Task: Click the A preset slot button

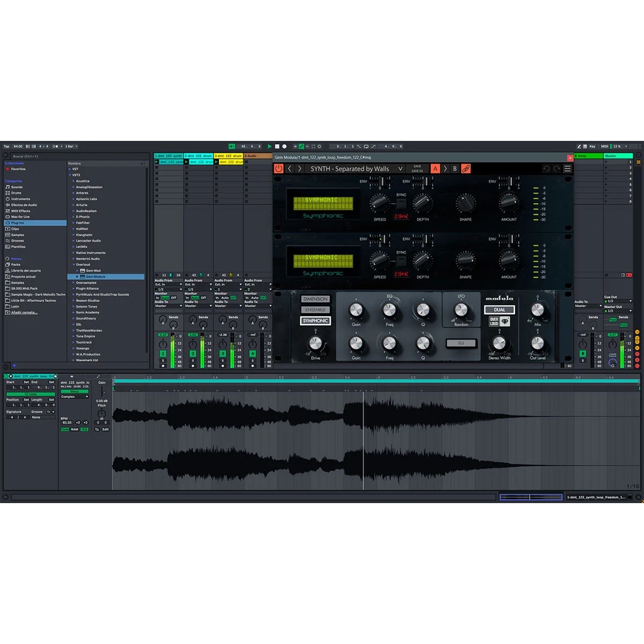Action: coord(435,169)
